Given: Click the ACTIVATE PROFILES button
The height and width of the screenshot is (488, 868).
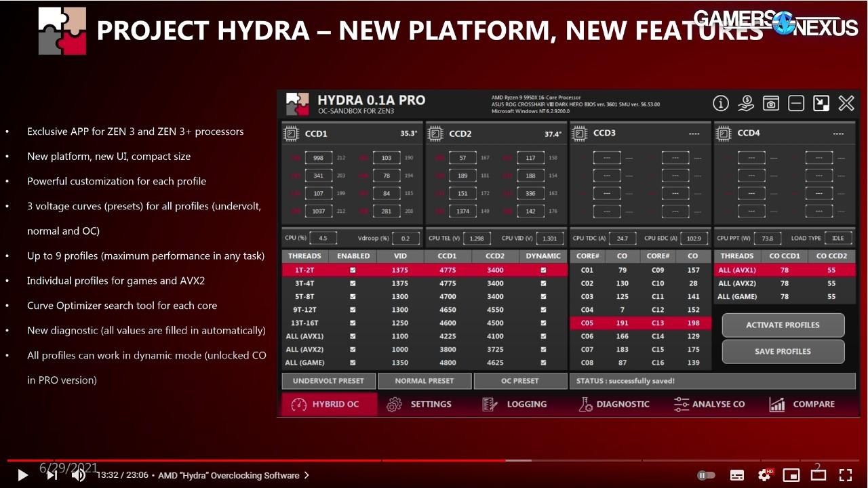Looking at the screenshot, I should coord(783,325).
